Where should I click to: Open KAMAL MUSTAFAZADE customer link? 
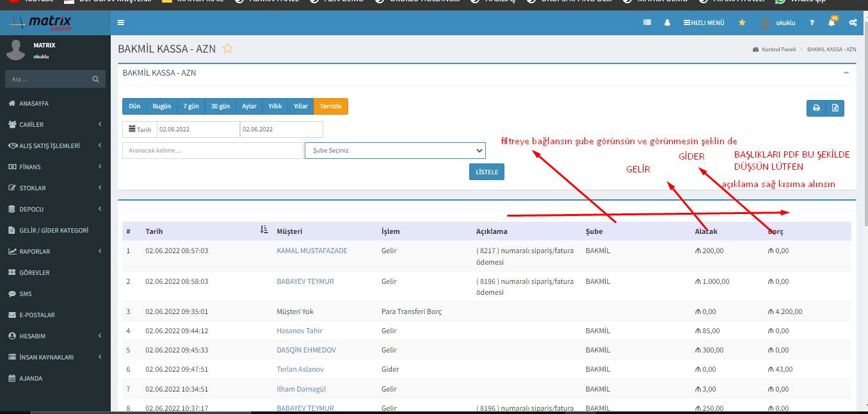tap(312, 251)
